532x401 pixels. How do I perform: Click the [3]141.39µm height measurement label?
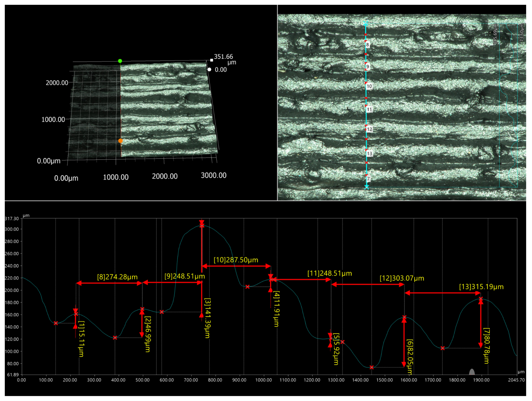point(207,318)
